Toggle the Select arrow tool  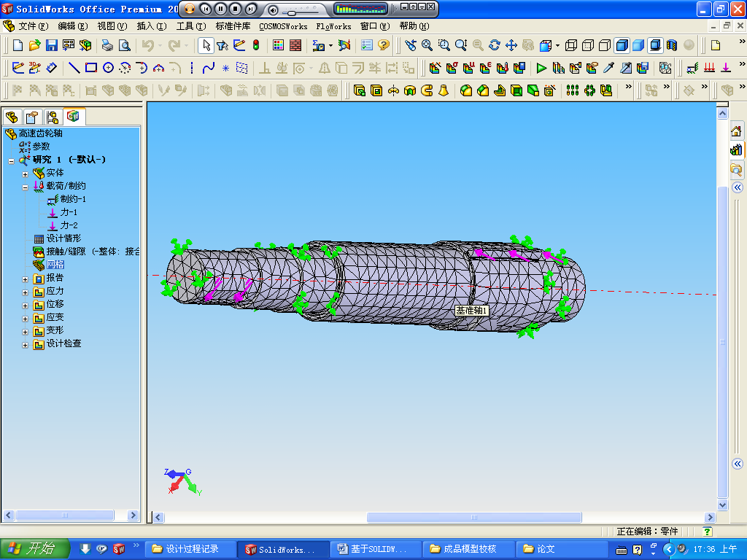pos(206,45)
